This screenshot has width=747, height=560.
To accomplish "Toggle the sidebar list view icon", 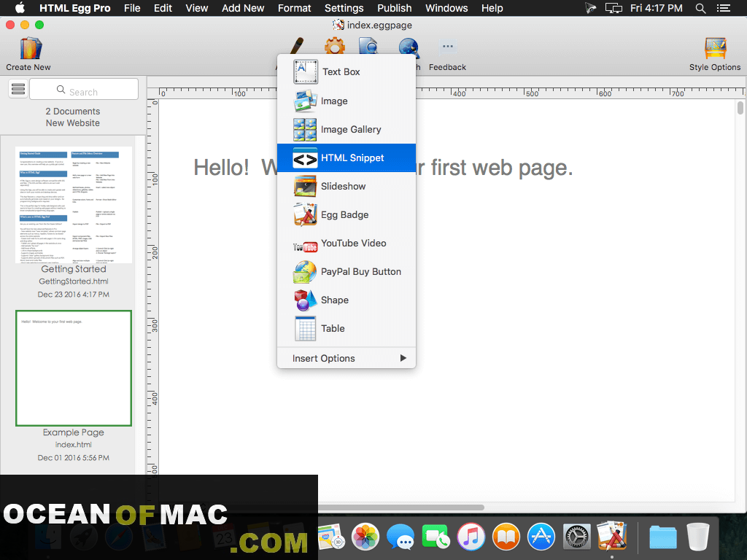I will click(18, 89).
